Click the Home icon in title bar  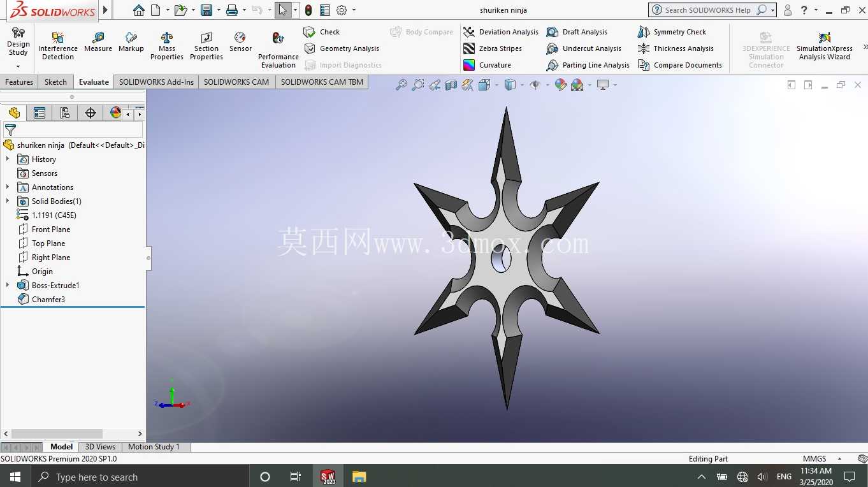[x=139, y=10]
